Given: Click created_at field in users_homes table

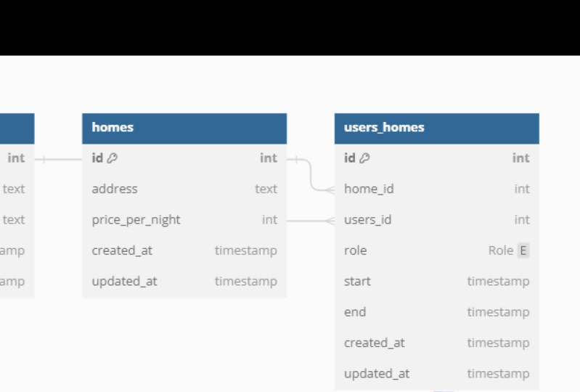Looking at the screenshot, I should coord(375,343).
